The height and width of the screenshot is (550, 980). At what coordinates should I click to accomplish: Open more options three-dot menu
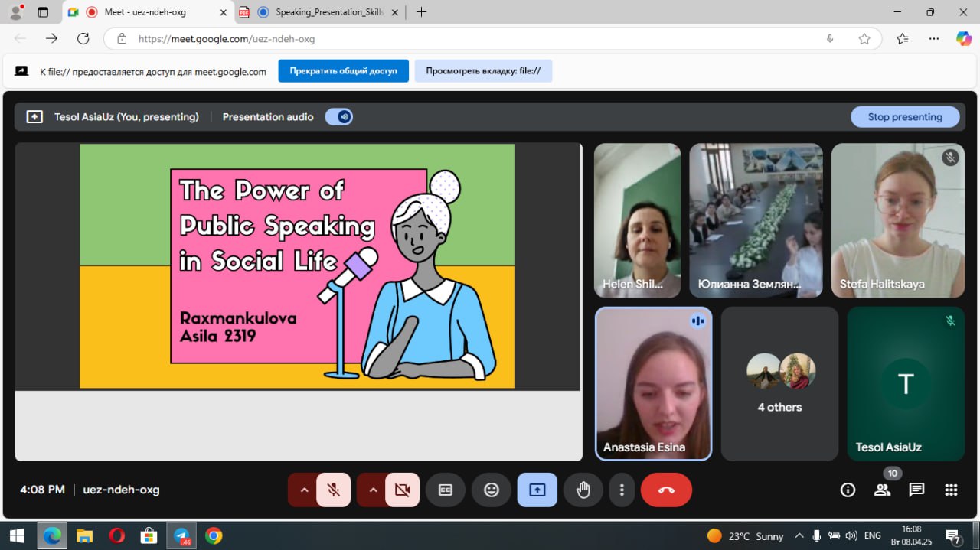click(x=622, y=490)
